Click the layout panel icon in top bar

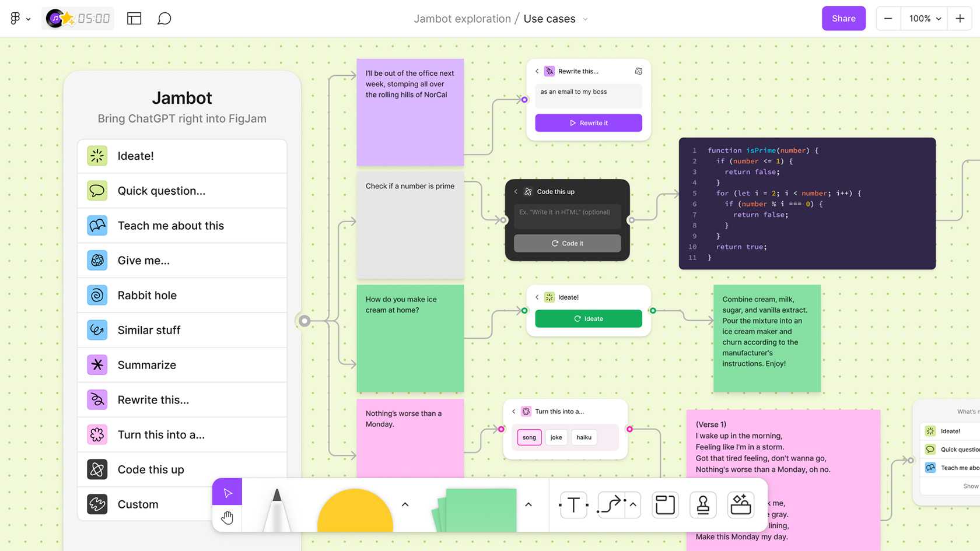[x=134, y=19]
